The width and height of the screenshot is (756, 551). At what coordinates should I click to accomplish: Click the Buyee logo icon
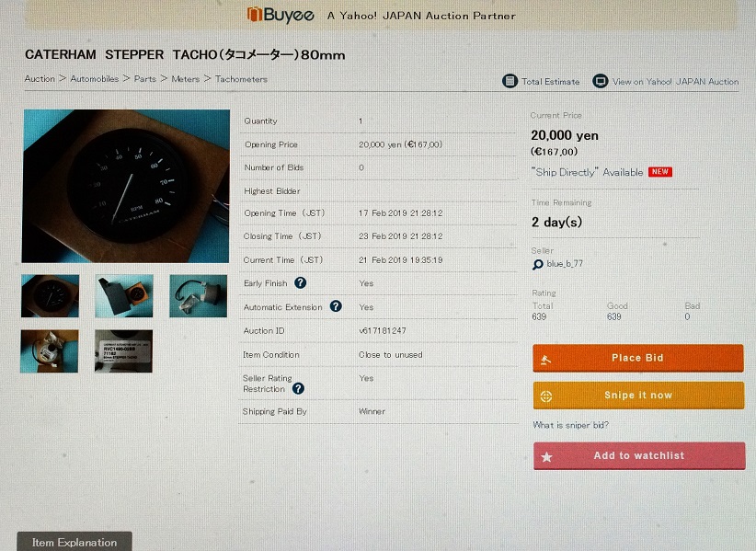click(x=255, y=15)
